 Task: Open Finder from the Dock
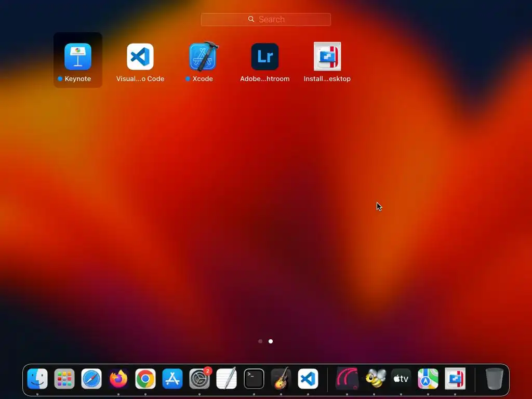click(37, 379)
